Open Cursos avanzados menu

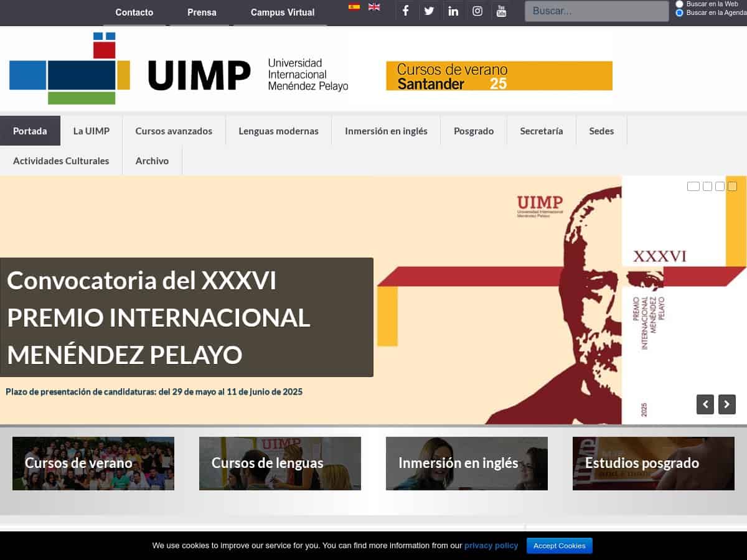tap(174, 131)
